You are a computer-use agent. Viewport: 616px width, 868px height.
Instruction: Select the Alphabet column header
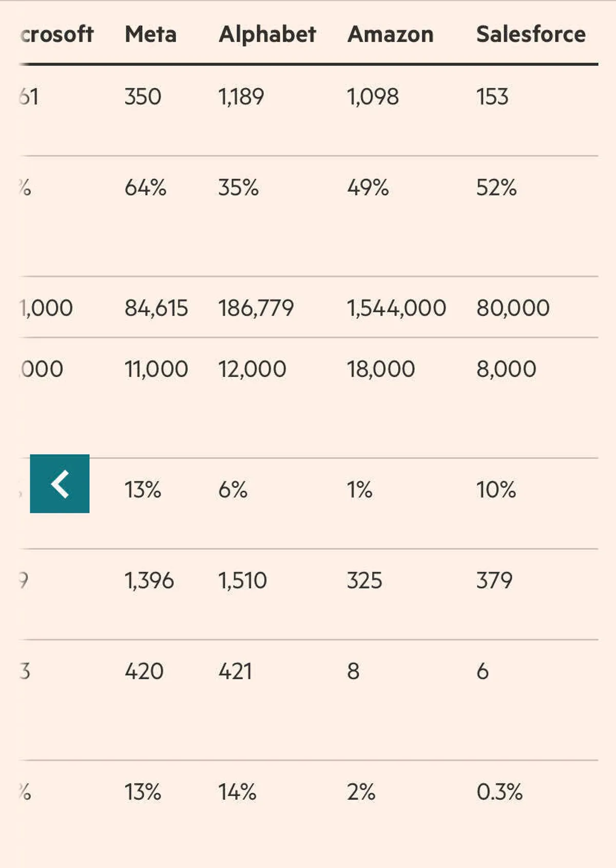tap(267, 34)
